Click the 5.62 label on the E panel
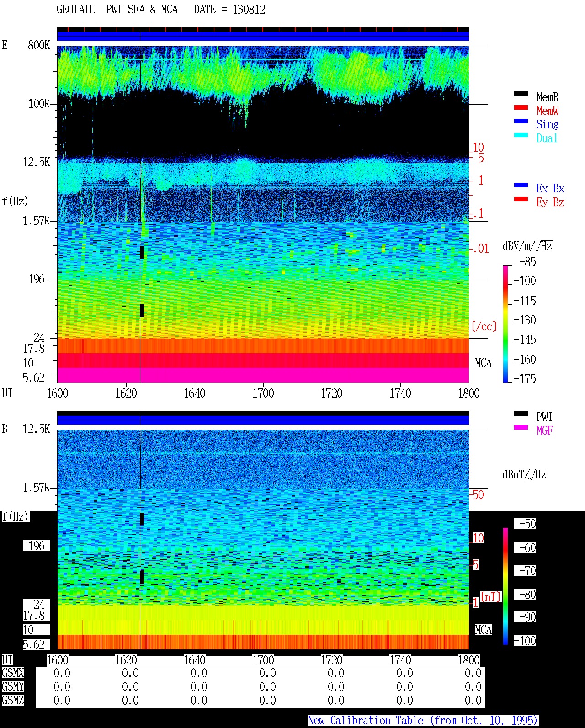This screenshot has height=728, width=585. point(34,378)
